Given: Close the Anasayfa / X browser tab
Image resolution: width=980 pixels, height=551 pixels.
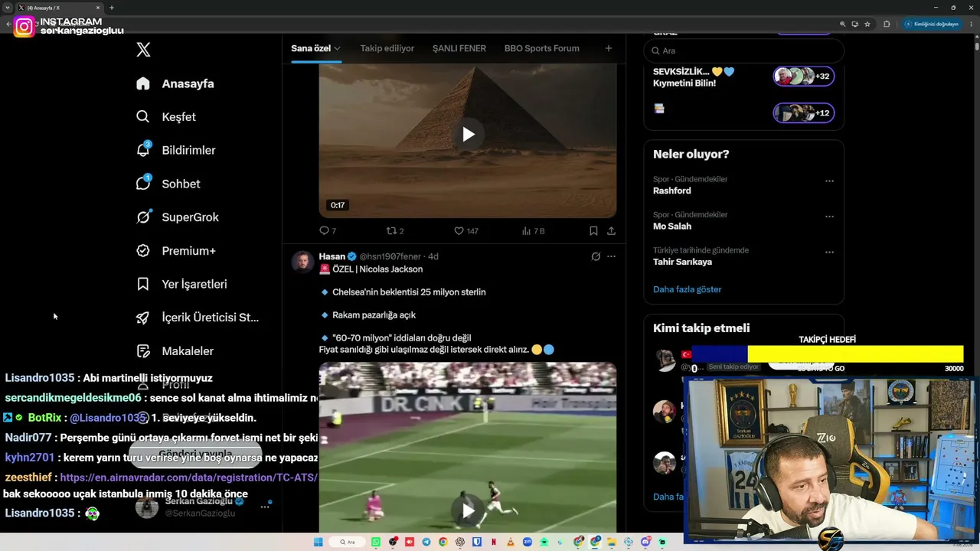Looking at the screenshot, I should coord(98,8).
